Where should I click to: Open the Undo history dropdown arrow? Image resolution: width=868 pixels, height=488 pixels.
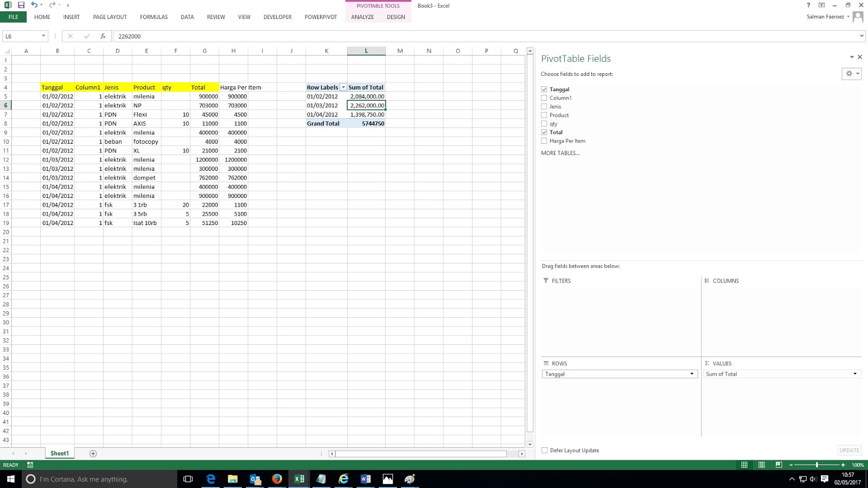click(x=41, y=5)
